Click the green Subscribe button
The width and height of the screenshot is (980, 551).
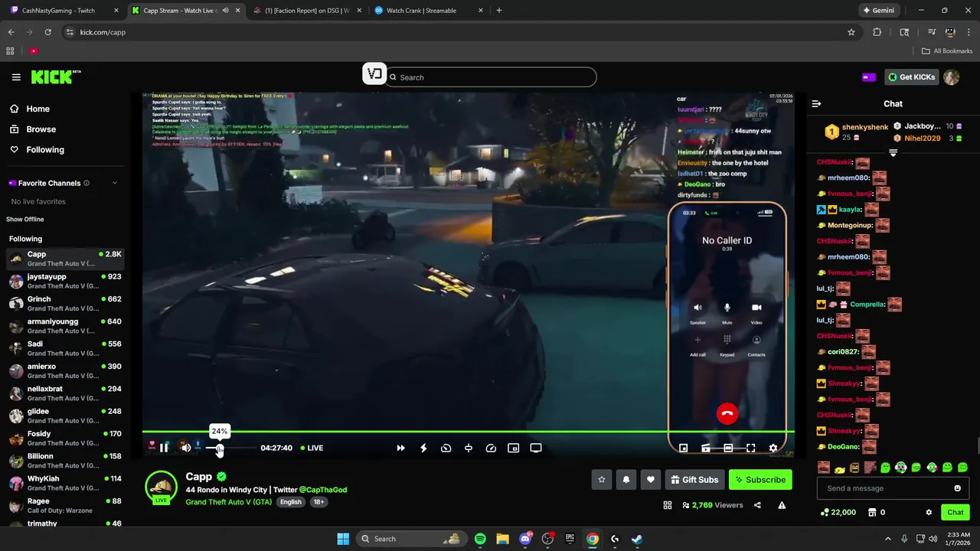[760, 480]
